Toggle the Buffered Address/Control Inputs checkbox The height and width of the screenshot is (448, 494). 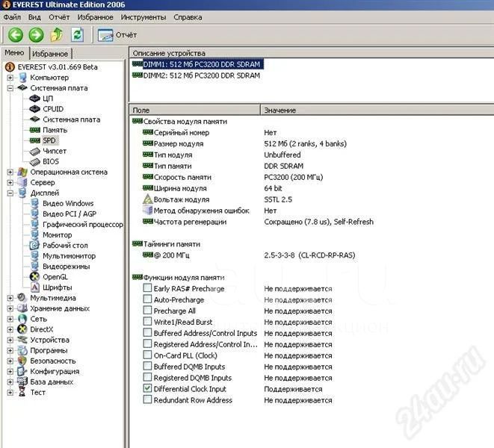point(147,332)
